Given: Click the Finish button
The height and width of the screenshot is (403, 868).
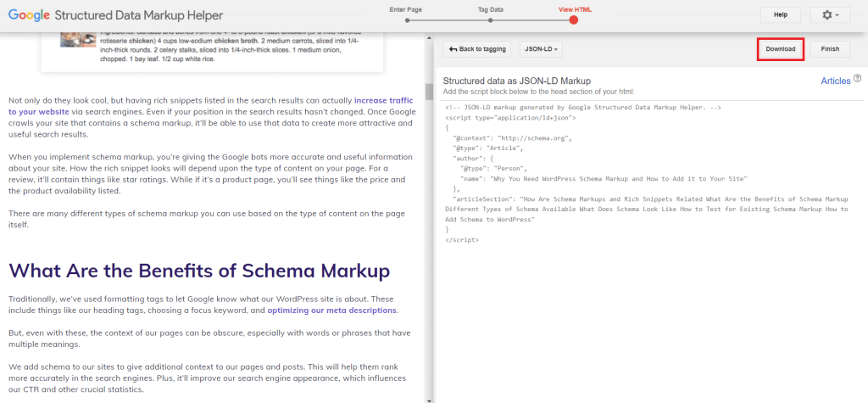Looking at the screenshot, I should click(x=830, y=48).
